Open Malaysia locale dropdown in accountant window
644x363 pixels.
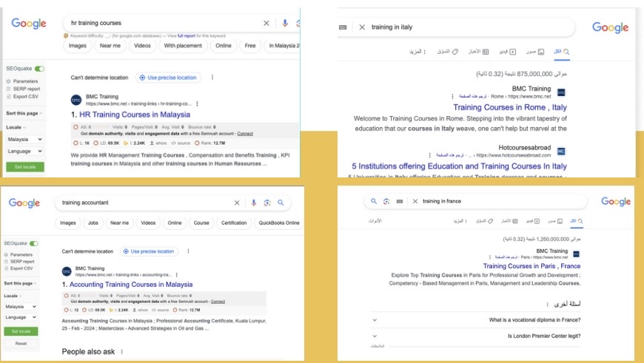21,306
